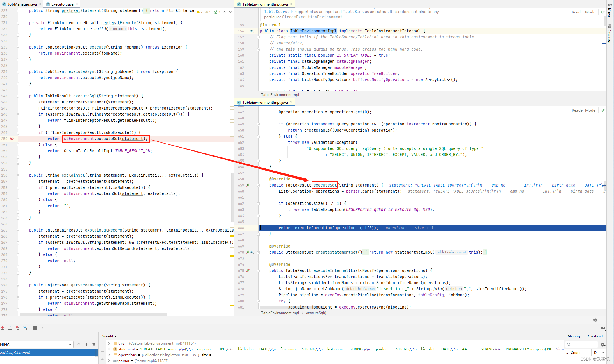614x364 pixels.
Task: Open Evaluate Expression via the calculator icon
Action: point(35,328)
